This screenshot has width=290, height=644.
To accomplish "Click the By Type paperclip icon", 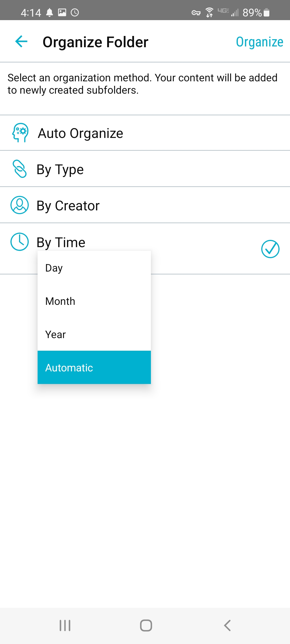I will pos(20,169).
